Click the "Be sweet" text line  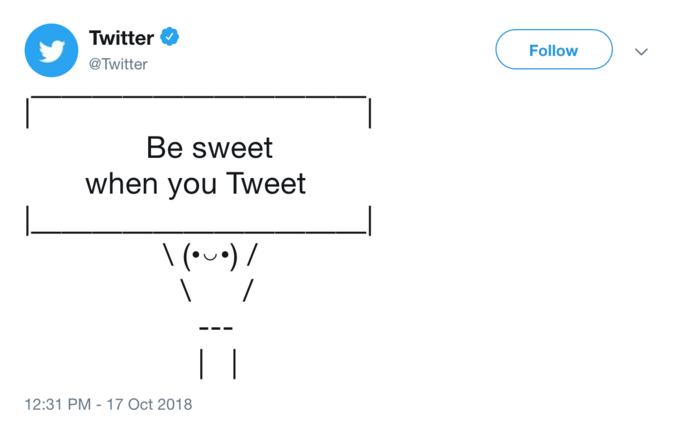click(x=209, y=148)
